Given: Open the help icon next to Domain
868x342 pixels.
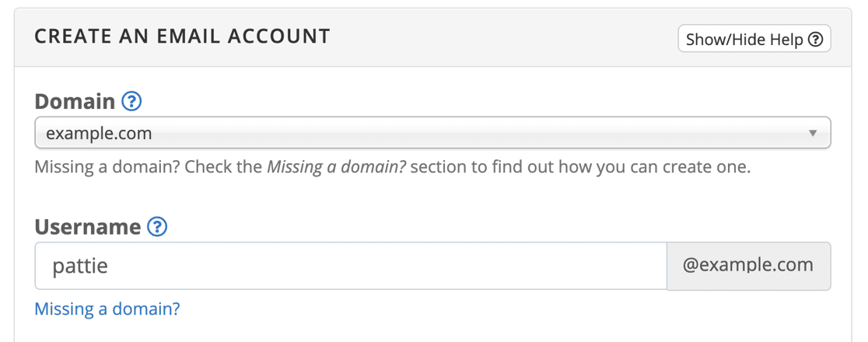Looking at the screenshot, I should tap(131, 101).
